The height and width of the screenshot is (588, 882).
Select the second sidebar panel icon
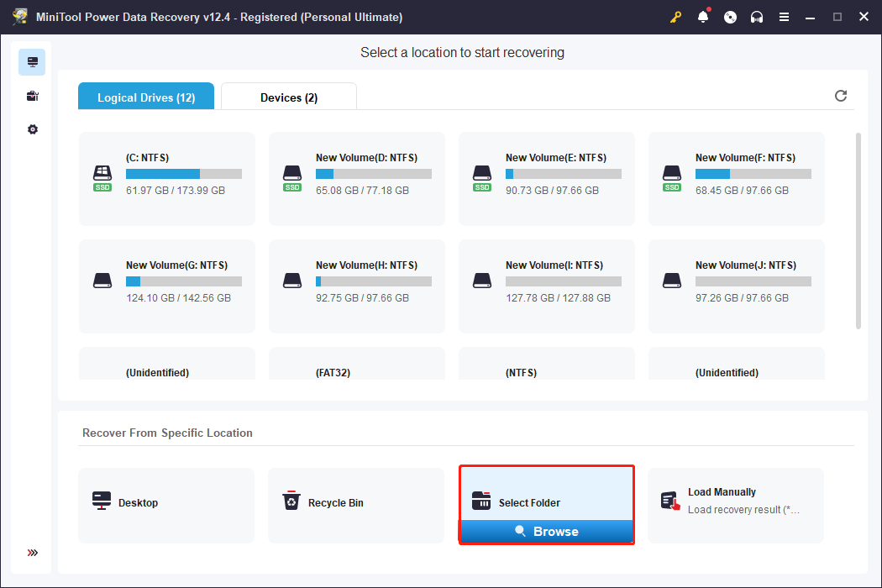pyautogui.click(x=32, y=95)
